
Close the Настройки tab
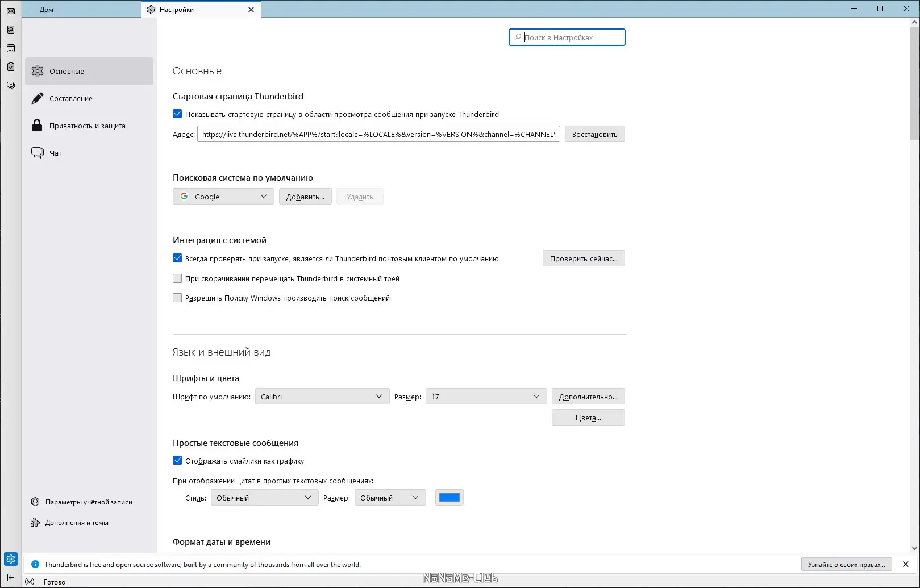click(x=251, y=10)
